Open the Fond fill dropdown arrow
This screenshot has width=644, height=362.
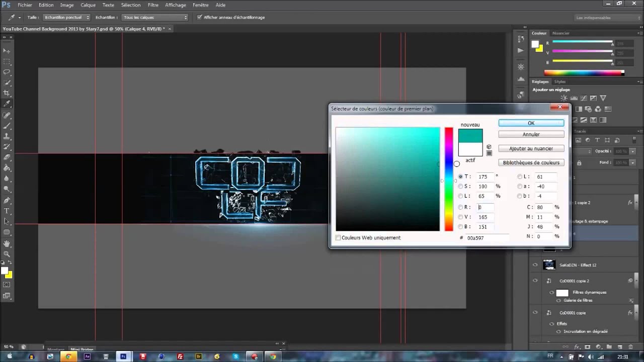coord(632,162)
